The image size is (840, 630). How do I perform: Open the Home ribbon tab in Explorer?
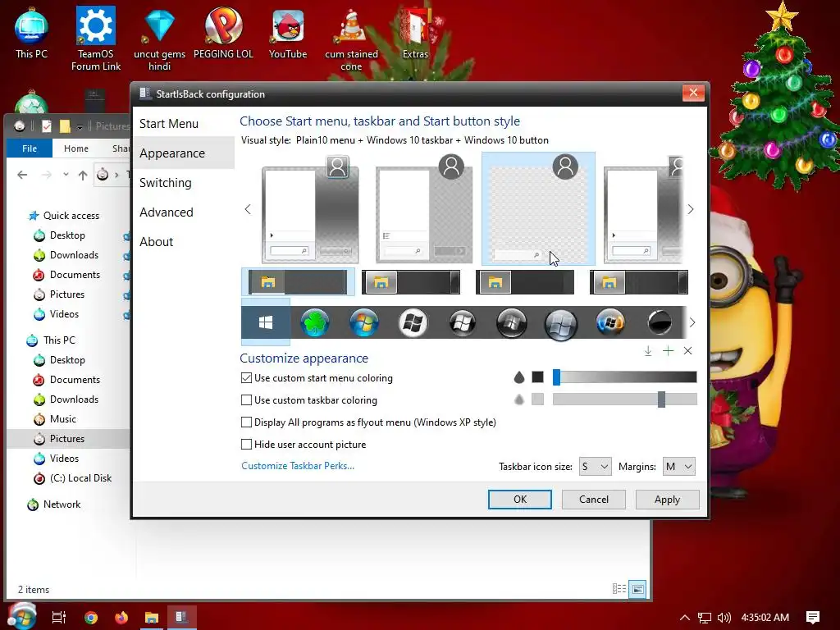coord(76,148)
